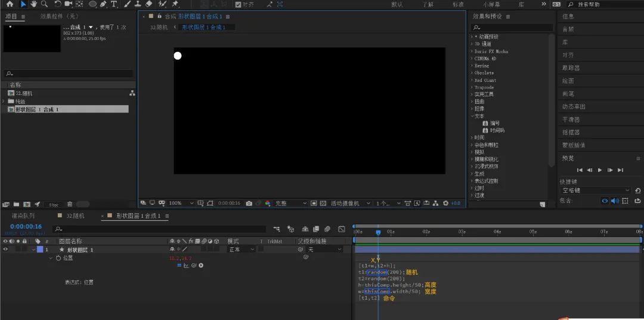Select the Puppet Pin tool
644x320 pixels.
pos(175,4)
